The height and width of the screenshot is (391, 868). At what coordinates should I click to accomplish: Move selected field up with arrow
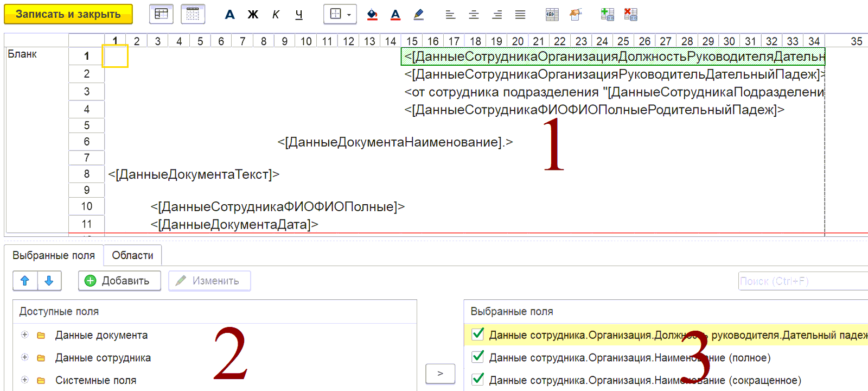25,281
